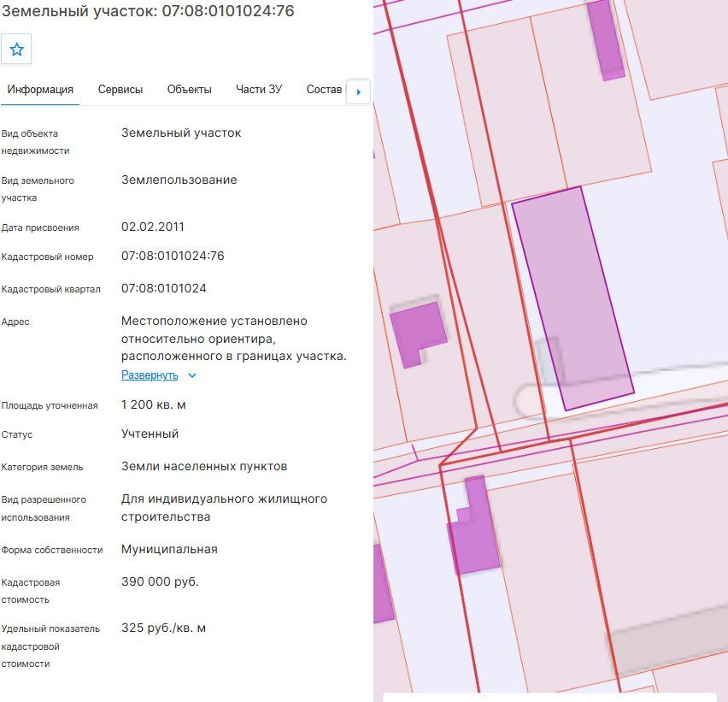The width and height of the screenshot is (728, 702).
Task: Click the heading Земельный участок: 07:08:0101024:76
Action: (x=148, y=10)
